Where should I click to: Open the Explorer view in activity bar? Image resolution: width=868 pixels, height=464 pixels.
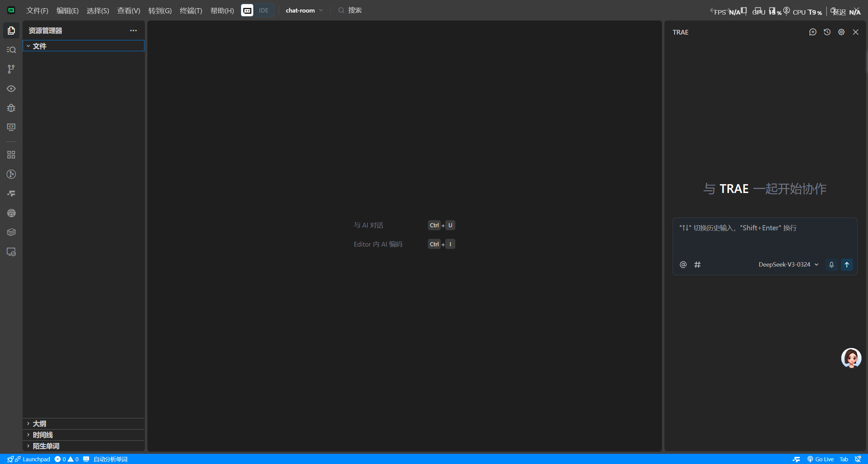click(11, 31)
